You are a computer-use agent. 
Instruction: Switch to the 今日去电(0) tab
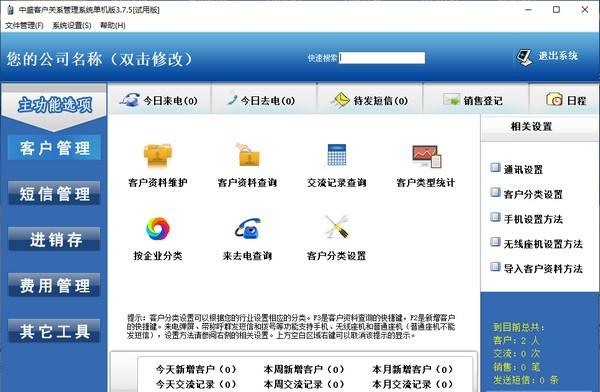click(264, 100)
